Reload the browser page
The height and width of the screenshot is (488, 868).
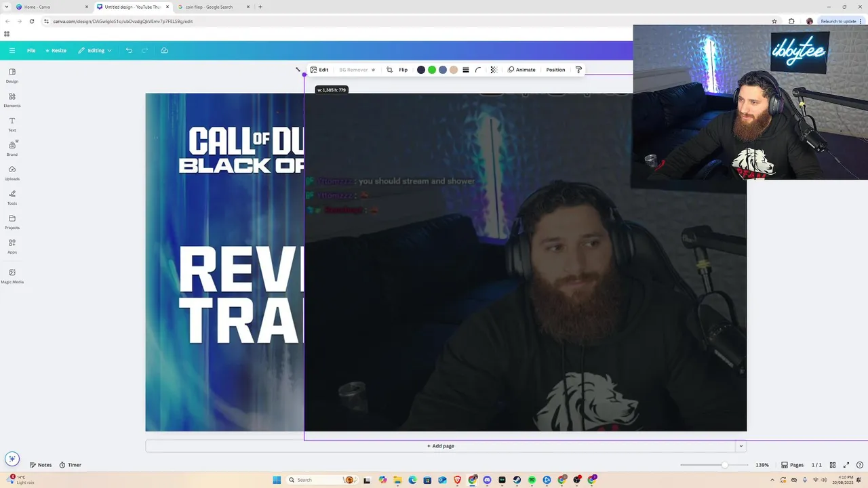click(x=31, y=21)
